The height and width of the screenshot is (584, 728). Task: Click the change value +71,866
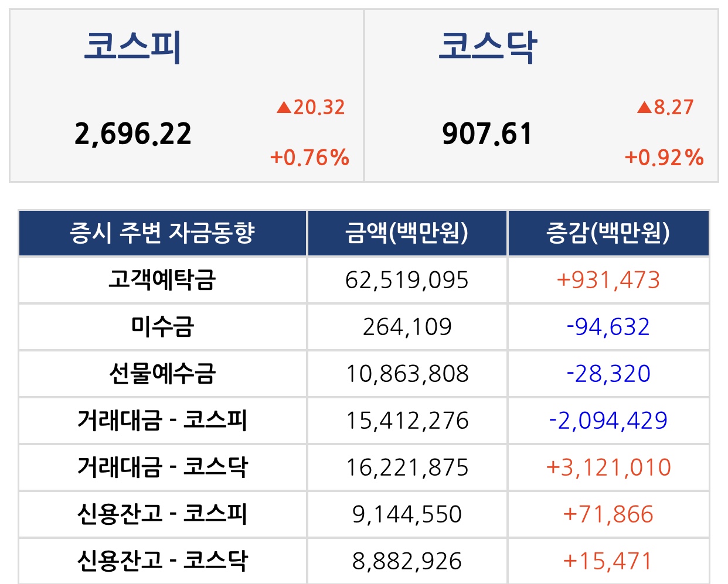608,514
